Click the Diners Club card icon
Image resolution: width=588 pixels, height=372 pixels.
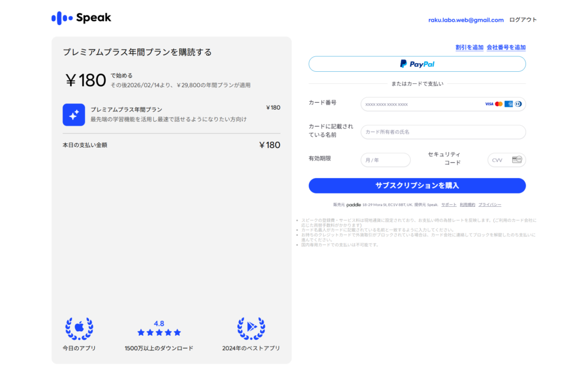(x=517, y=104)
